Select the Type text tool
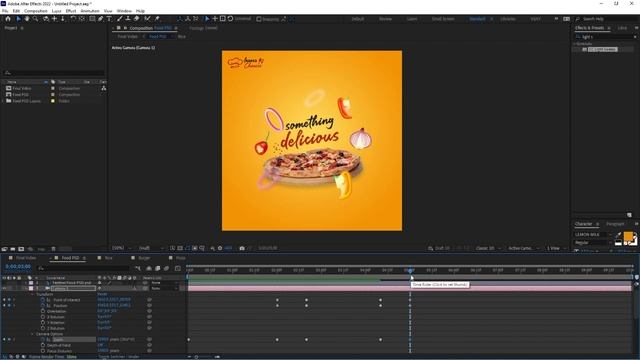This screenshot has height=360, width=640. point(109,19)
